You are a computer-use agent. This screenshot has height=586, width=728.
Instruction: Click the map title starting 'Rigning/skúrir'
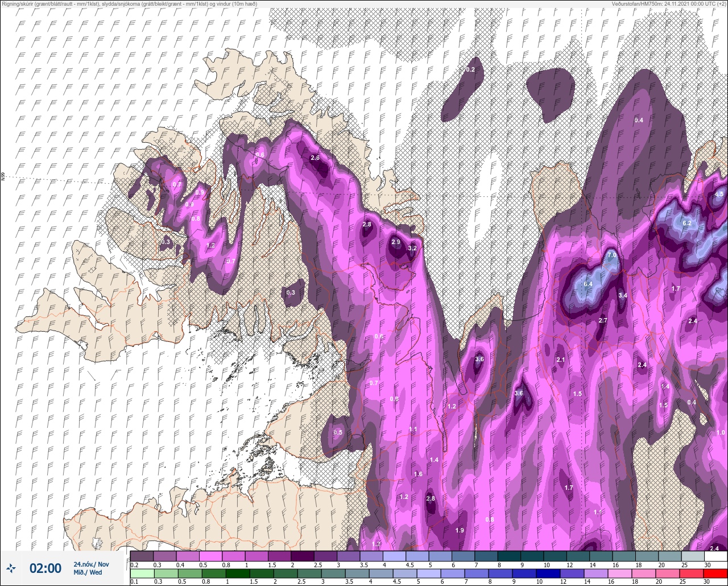pyautogui.click(x=129, y=4)
